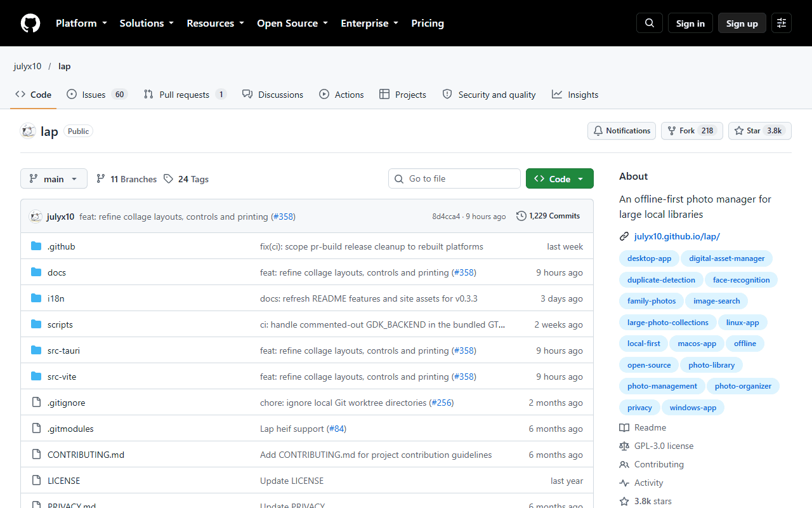Image resolution: width=812 pixels, height=508 pixels.
Task: Expand the Platform menu
Action: click(x=81, y=23)
